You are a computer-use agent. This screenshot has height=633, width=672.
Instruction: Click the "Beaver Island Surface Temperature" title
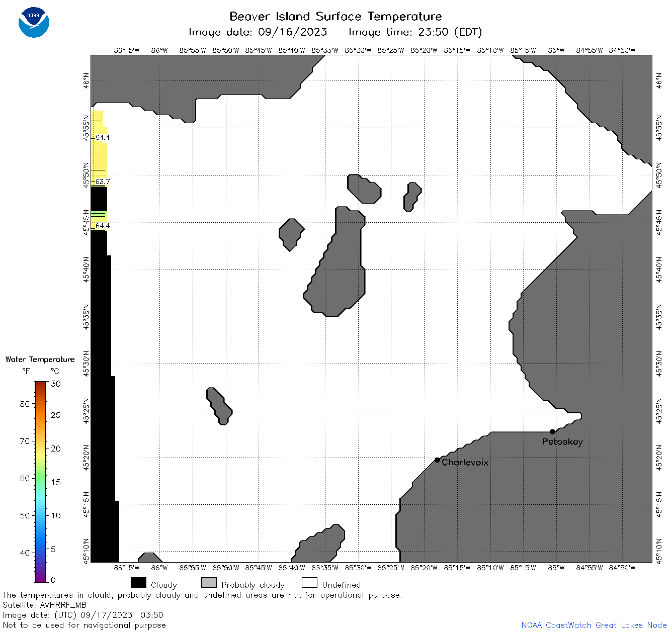(335, 16)
